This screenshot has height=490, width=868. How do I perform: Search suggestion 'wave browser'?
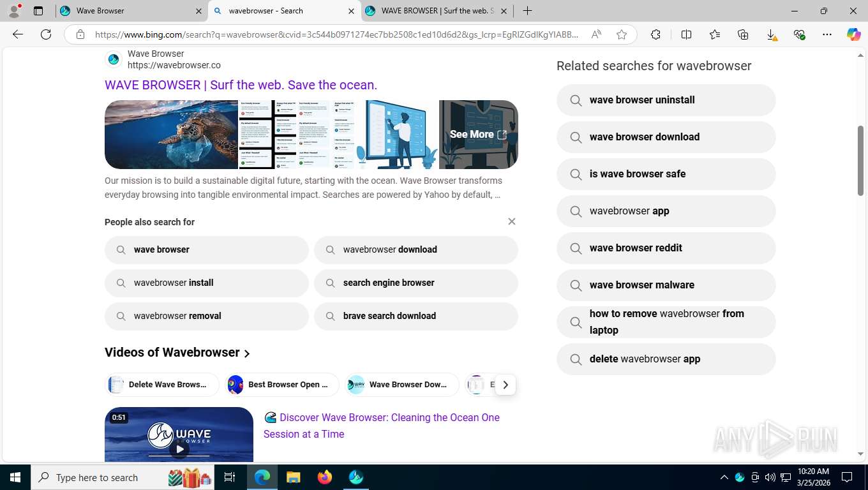click(x=207, y=250)
